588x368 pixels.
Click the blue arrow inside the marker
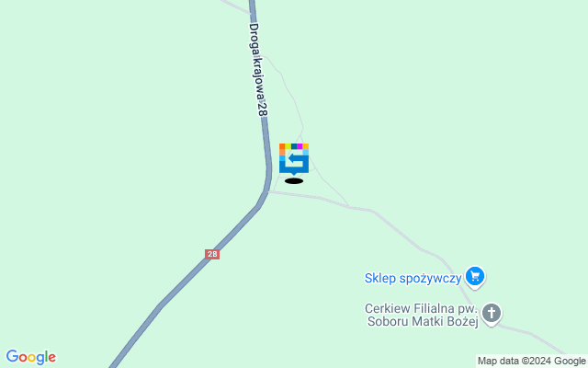tap(295, 159)
